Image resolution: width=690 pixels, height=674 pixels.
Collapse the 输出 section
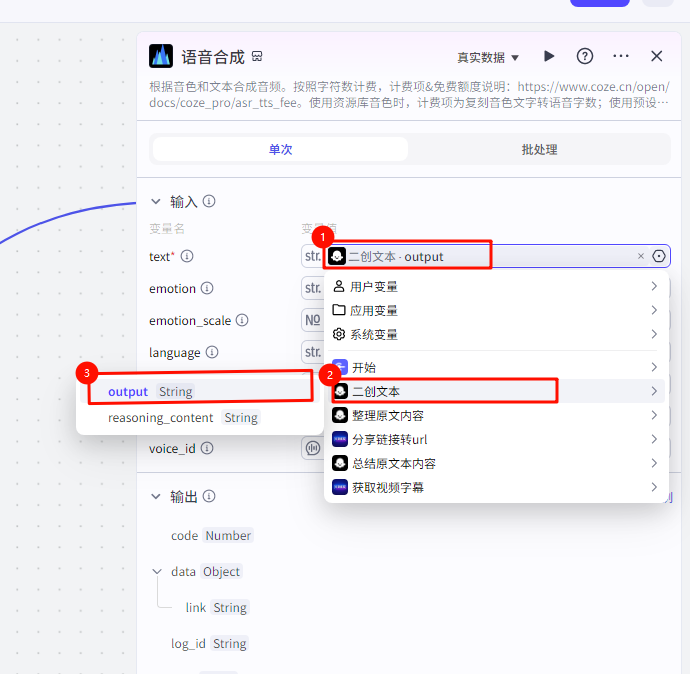[156, 497]
